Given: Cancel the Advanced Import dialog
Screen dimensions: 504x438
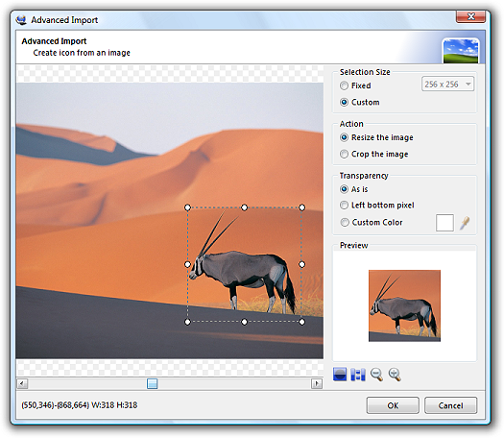Looking at the screenshot, I should (450, 405).
